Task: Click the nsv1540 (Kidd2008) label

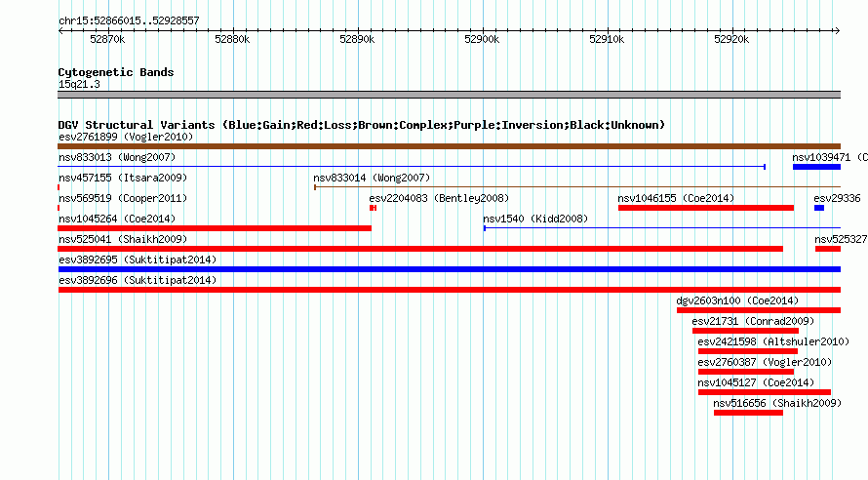Action: (x=535, y=219)
